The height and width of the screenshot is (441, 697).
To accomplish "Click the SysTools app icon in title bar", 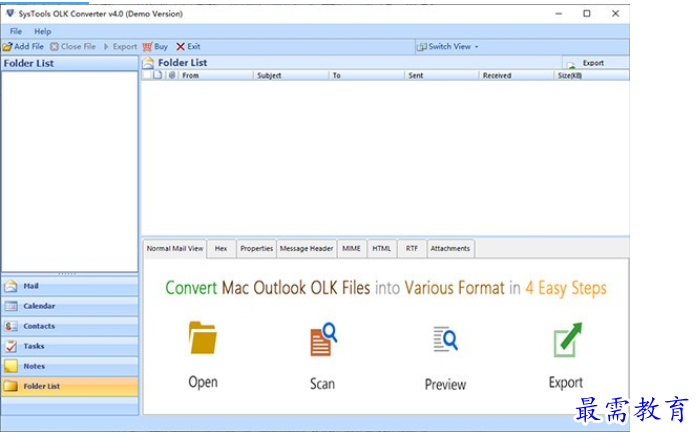I will pos(10,14).
